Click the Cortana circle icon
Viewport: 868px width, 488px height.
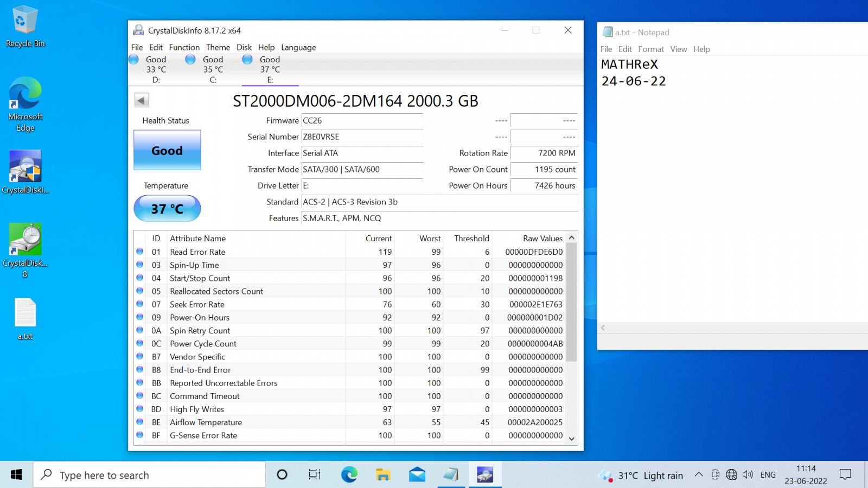point(282,475)
